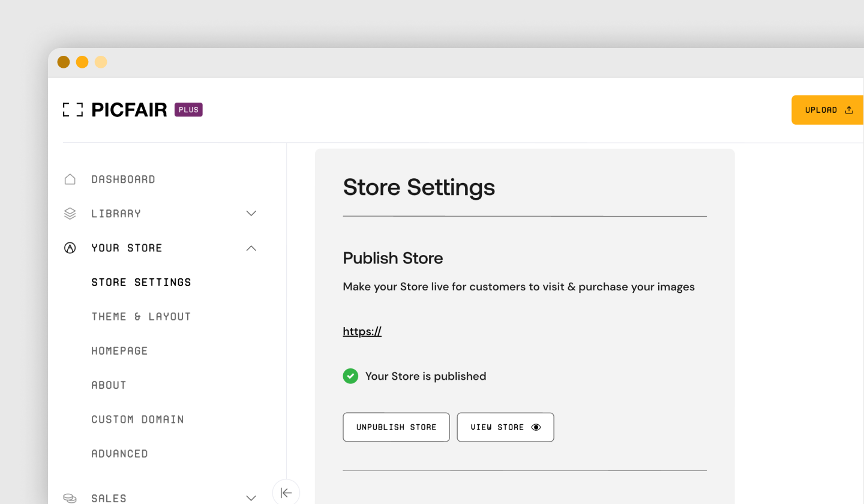The image size is (864, 504).
Task: Click the Picfair logo icon
Action: (x=72, y=109)
